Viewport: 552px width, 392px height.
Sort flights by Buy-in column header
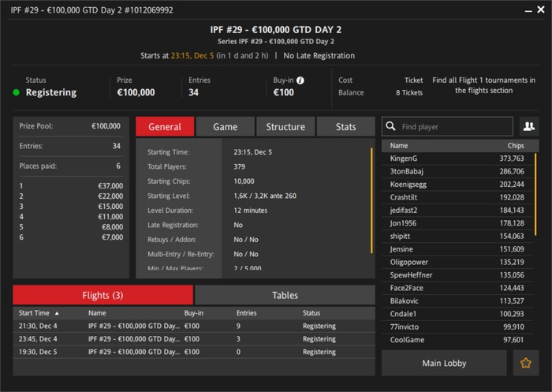(x=194, y=313)
